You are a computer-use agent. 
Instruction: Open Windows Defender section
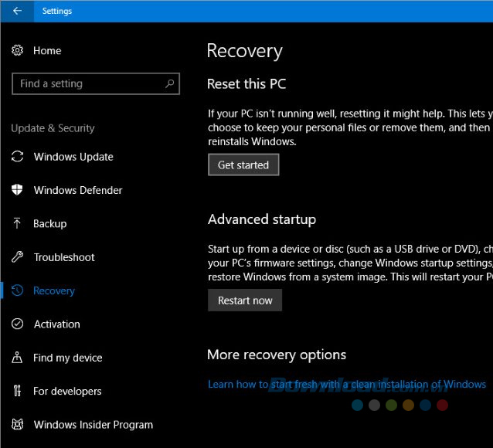tap(78, 190)
